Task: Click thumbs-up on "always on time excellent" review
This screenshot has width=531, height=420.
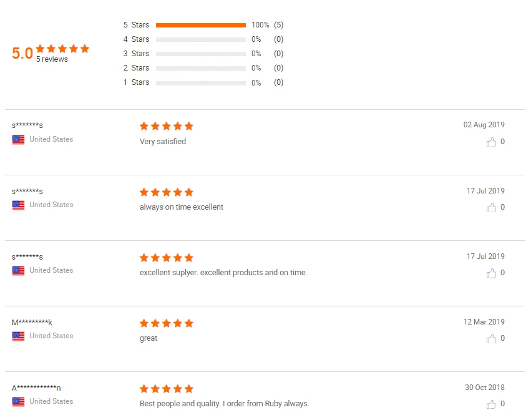Action: point(491,207)
